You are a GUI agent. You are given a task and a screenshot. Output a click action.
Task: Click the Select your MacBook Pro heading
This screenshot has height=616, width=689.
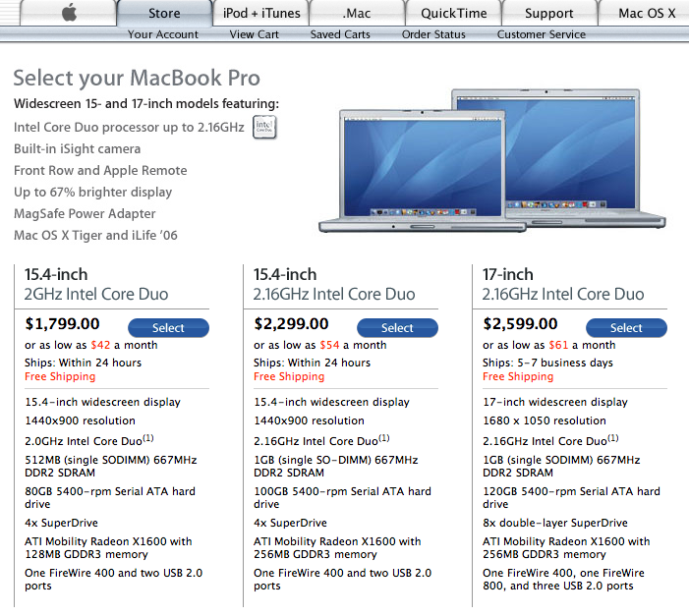click(137, 78)
